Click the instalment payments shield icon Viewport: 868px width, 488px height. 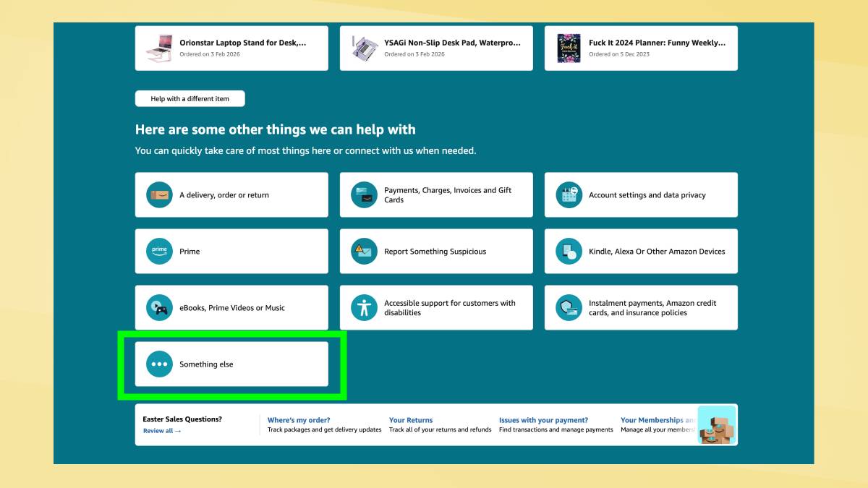tap(569, 308)
